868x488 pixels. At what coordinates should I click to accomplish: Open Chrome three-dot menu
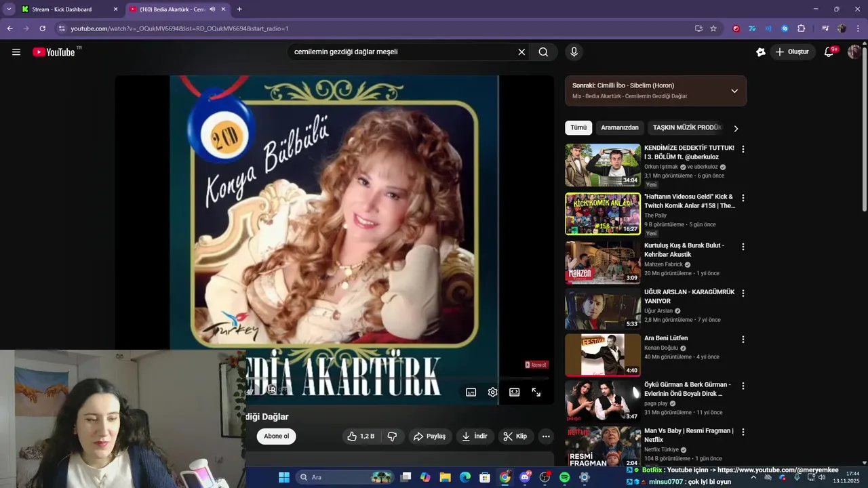[x=858, y=28]
